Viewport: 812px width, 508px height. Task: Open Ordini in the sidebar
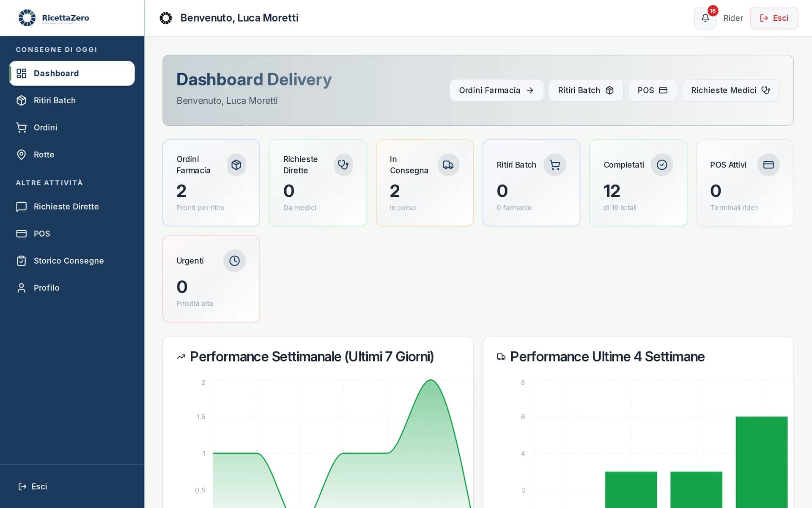coord(72,127)
